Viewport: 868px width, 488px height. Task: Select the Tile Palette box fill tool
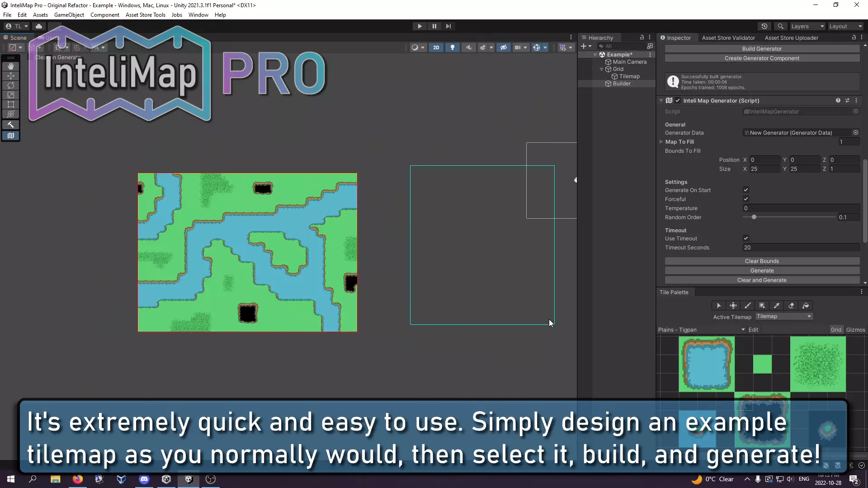click(x=762, y=306)
